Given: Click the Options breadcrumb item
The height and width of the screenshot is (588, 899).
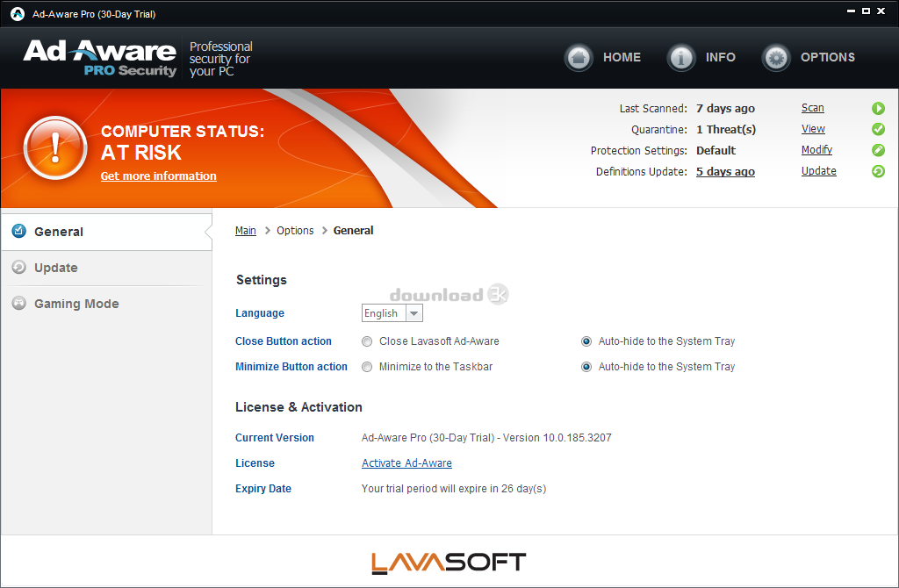Looking at the screenshot, I should tap(295, 231).
